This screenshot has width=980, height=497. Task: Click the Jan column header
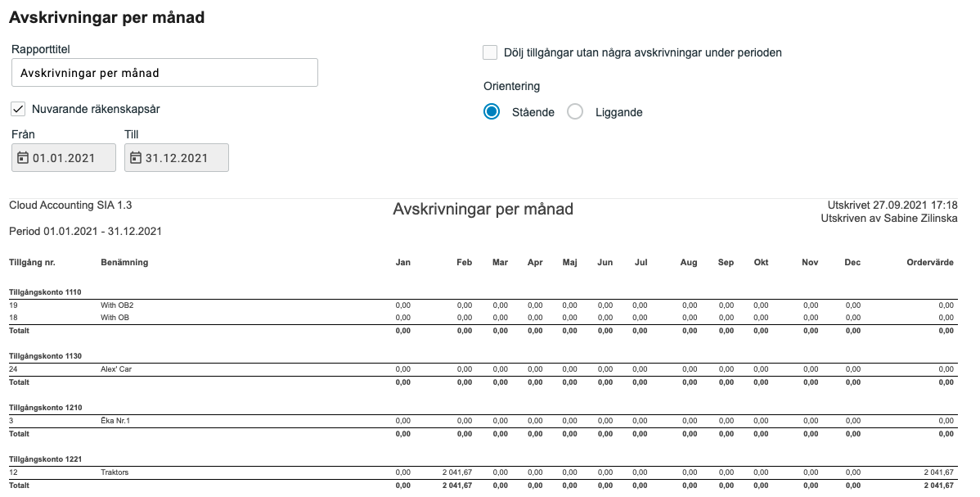pyautogui.click(x=402, y=263)
